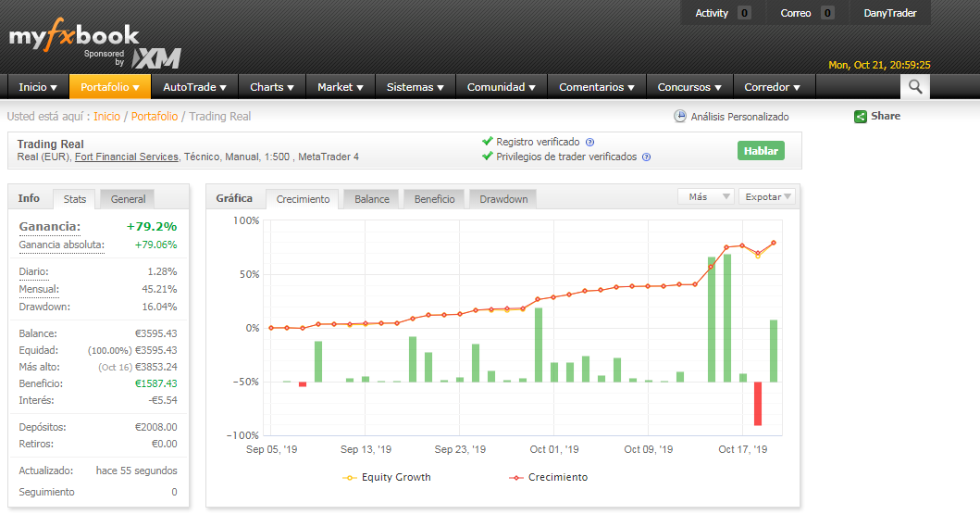Switch to the Balance chart tab
Viewport: 980px width, 527px height.
(x=372, y=199)
